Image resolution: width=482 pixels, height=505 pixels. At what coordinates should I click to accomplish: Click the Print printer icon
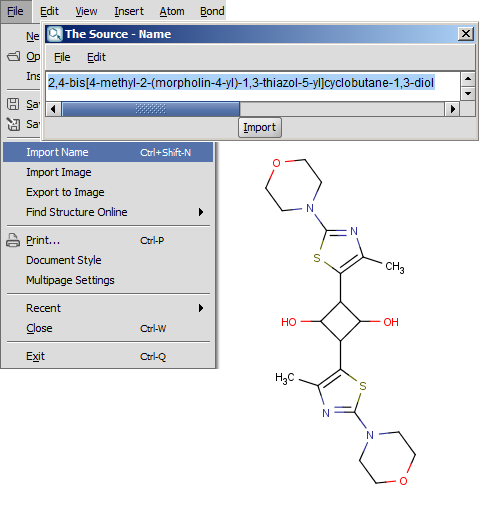point(13,240)
